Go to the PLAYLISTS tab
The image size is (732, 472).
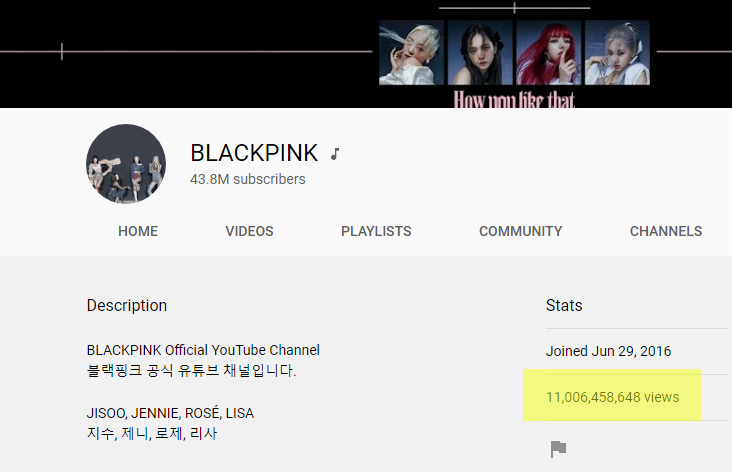(376, 231)
